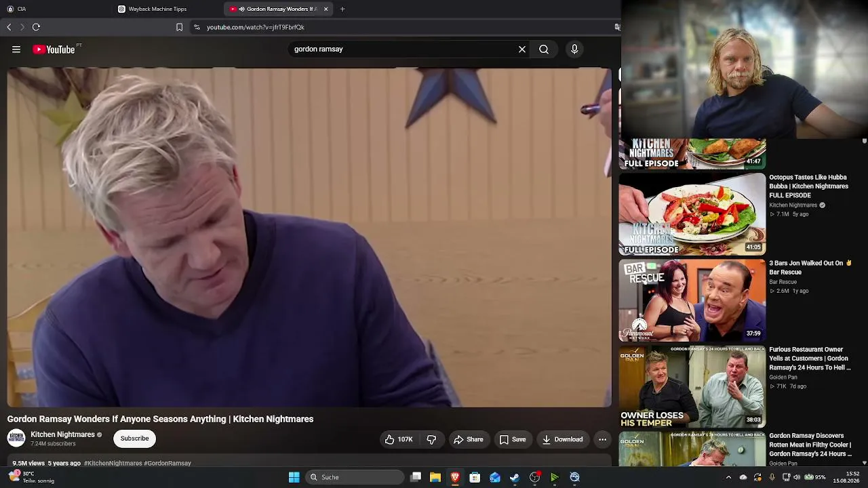868x488 pixels.
Task: Open the #GordonRamsay hashtag
Action: click(167, 464)
